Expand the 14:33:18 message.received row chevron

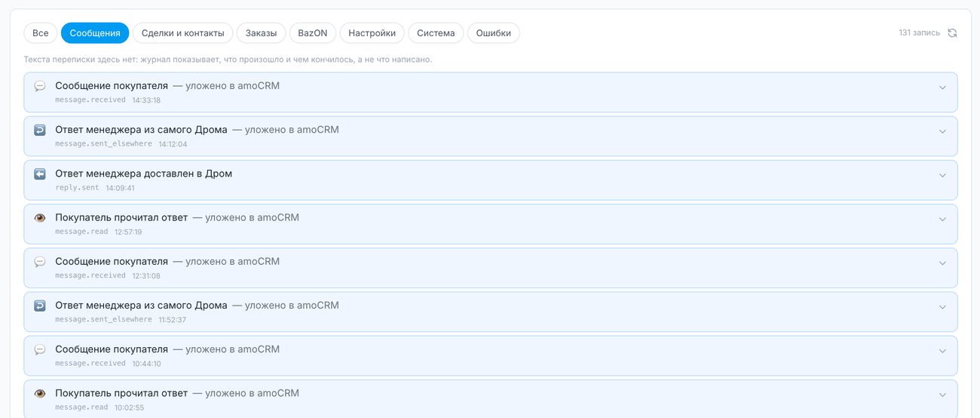pos(942,88)
